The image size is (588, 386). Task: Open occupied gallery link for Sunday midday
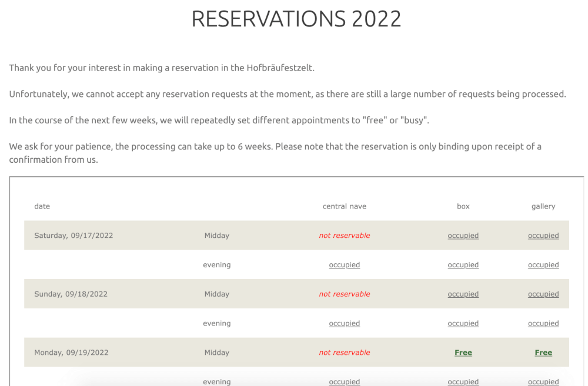pyautogui.click(x=543, y=294)
